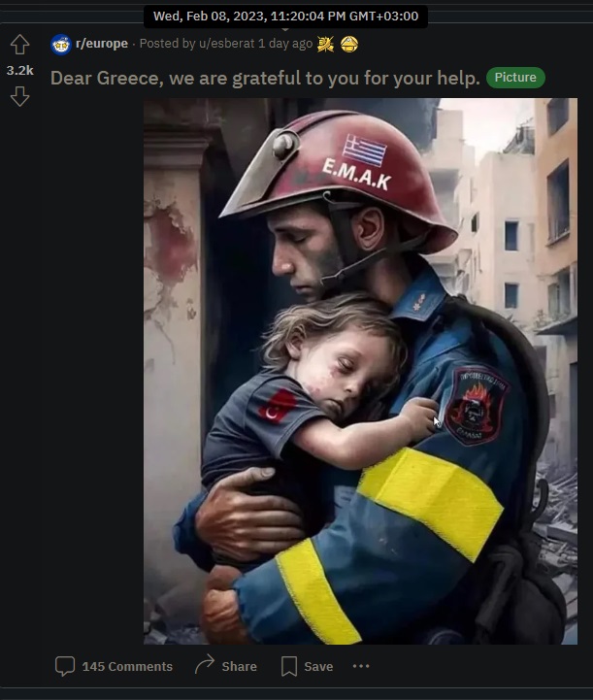Click the Save text label
This screenshot has width=593, height=700.
tap(318, 667)
